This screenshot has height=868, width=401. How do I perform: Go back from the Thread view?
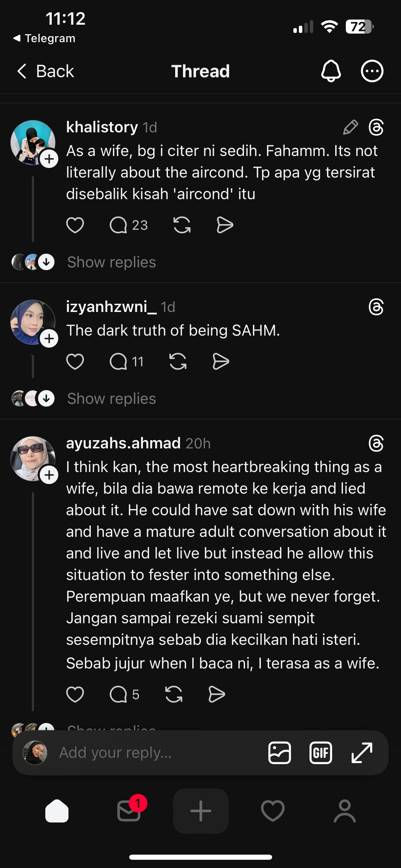pyautogui.click(x=45, y=71)
